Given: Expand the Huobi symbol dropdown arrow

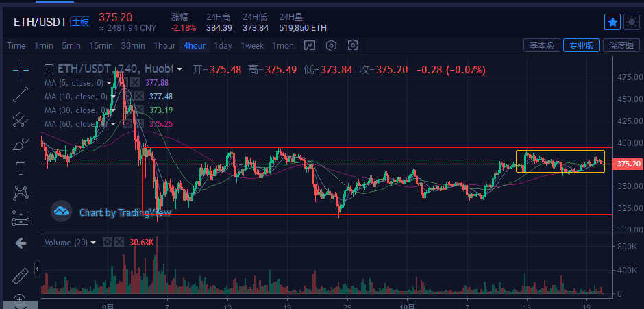Looking at the screenshot, I should pyautogui.click(x=179, y=69).
